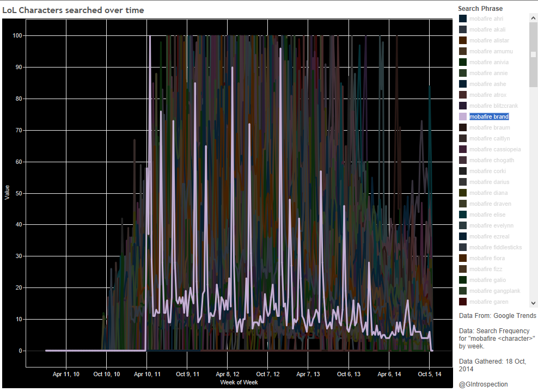Click the color square beside mobafire alistar
The height and width of the screenshot is (392, 538).
(463, 40)
